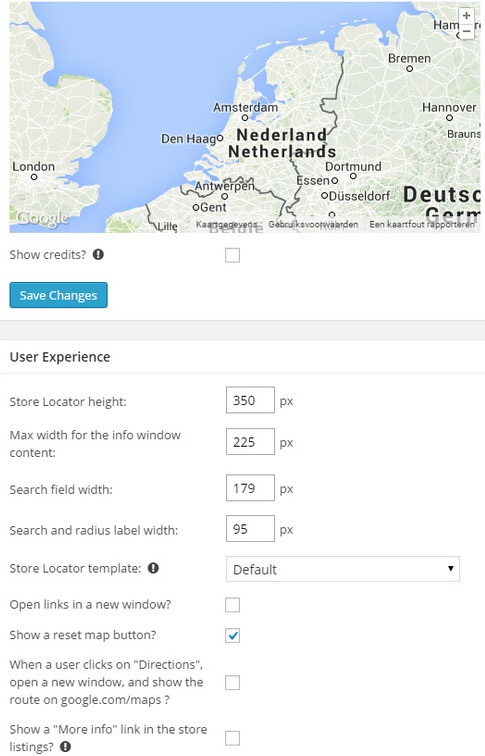Zoom out on the map

tap(466, 31)
